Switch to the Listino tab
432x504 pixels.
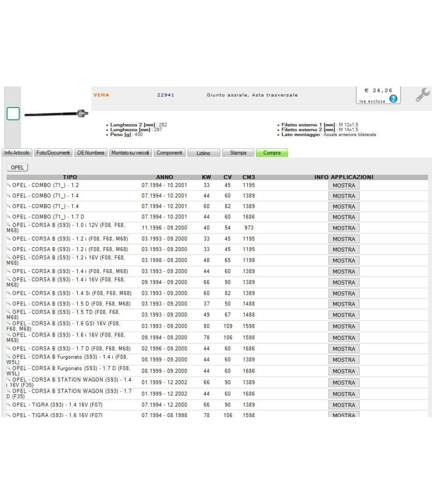point(204,153)
